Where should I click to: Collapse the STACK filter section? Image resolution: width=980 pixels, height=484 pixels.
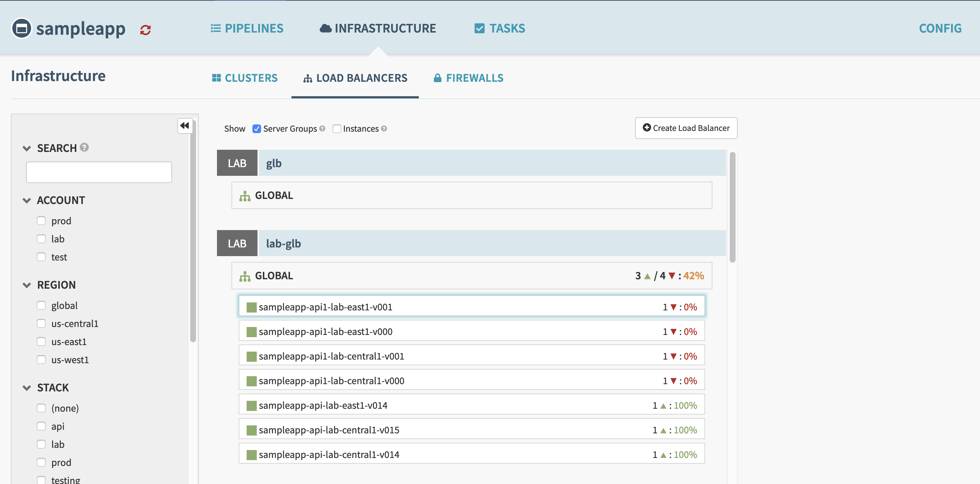pos(27,387)
